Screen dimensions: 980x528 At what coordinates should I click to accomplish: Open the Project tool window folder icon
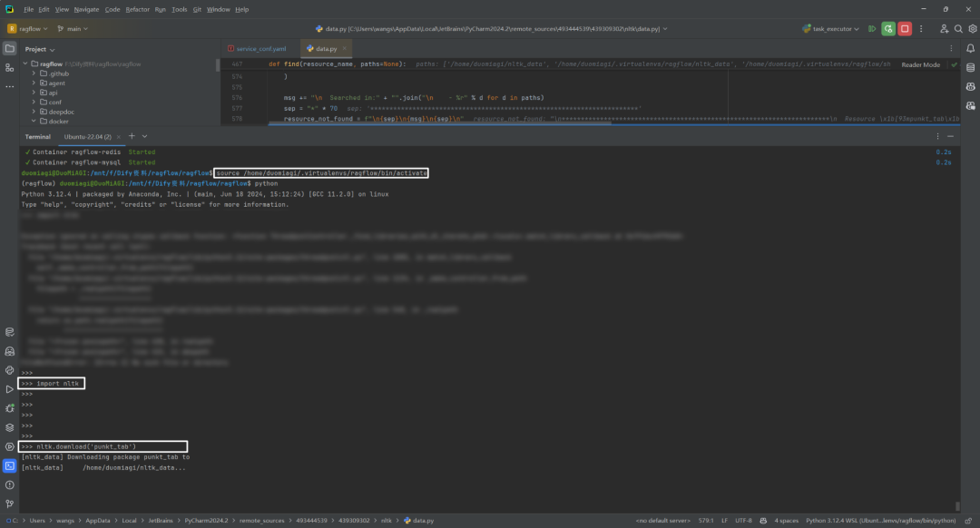click(x=9, y=48)
